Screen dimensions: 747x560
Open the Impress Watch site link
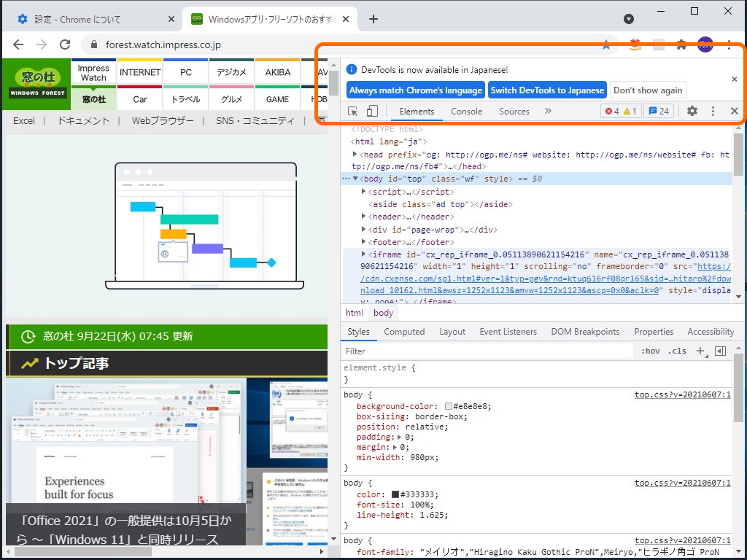pyautogui.click(x=93, y=72)
